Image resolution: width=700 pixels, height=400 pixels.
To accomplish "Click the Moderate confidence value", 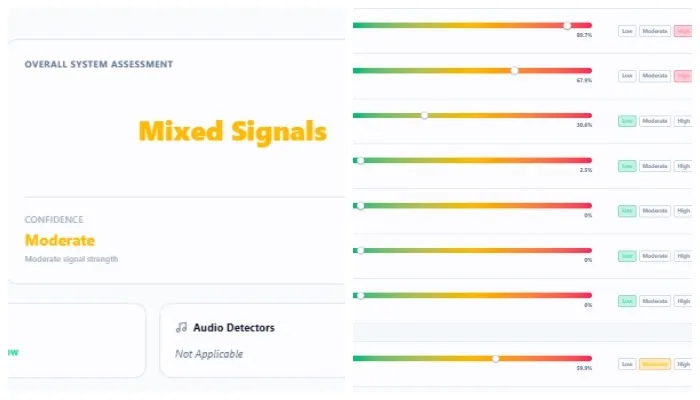I will tap(60, 240).
